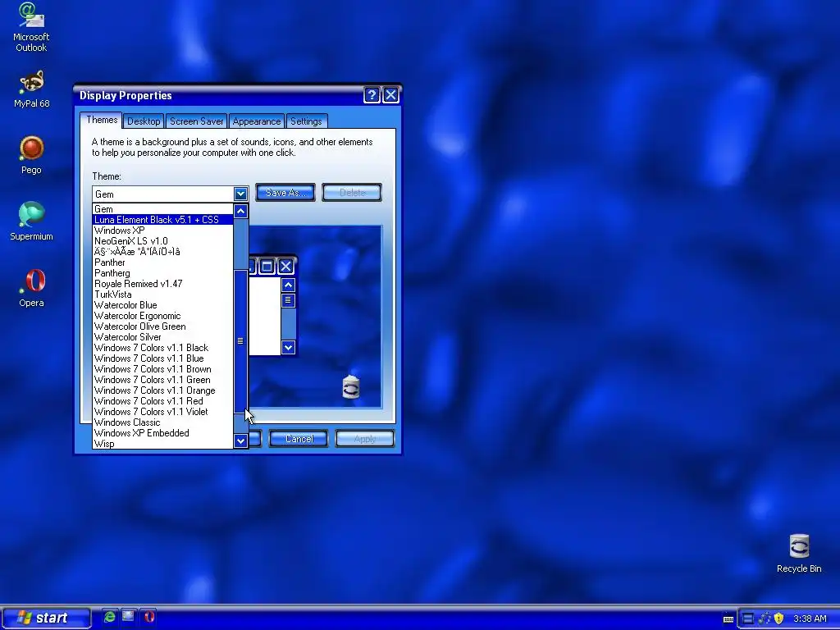Viewport: 840px width, 630px height.
Task: Choose the Windows XP Embedded theme
Action: click(x=163, y=433)
